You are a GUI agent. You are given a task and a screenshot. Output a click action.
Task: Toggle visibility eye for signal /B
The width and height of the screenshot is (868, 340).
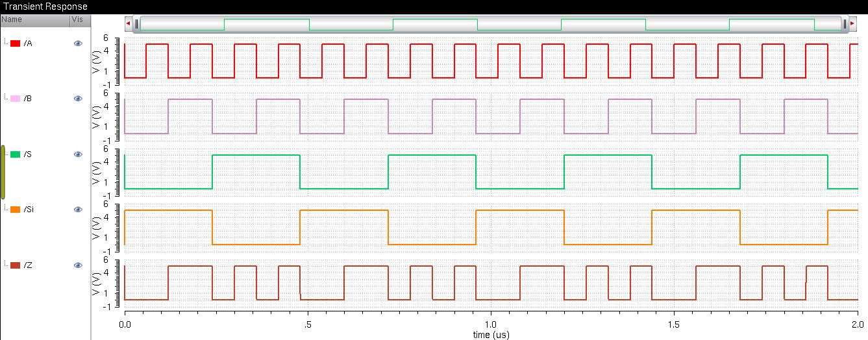(78, 99)
